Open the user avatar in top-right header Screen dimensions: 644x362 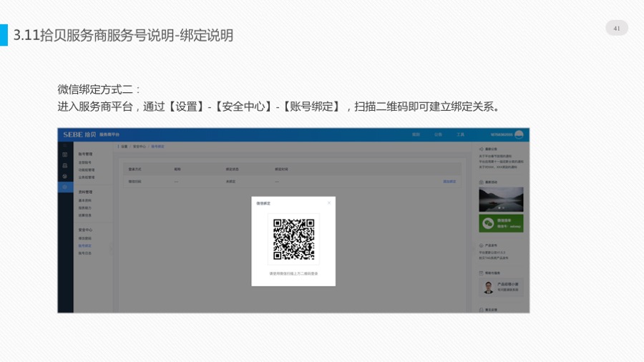pyautogui.click(x=519, y=134)
